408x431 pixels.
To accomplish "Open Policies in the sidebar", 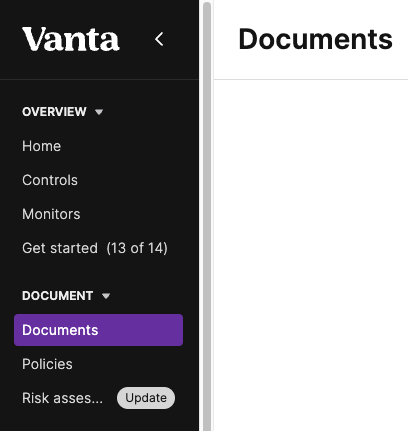I will click(47, 364).
